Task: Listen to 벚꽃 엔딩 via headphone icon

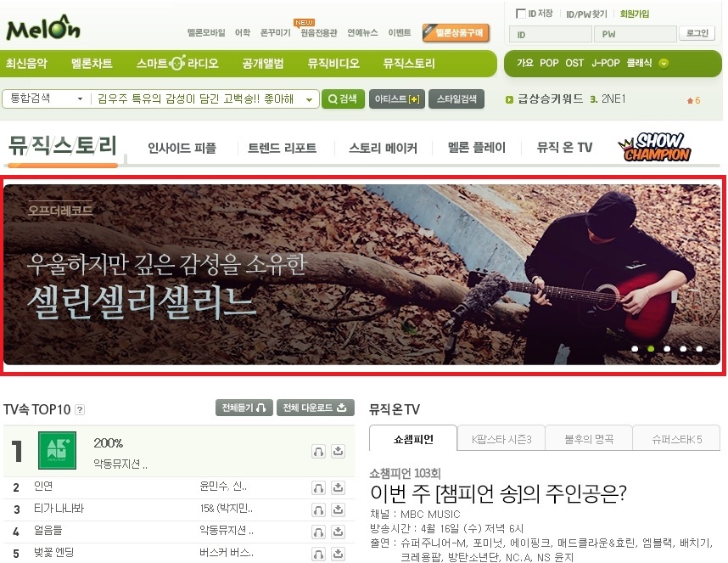Action: [x=318, y=554]
